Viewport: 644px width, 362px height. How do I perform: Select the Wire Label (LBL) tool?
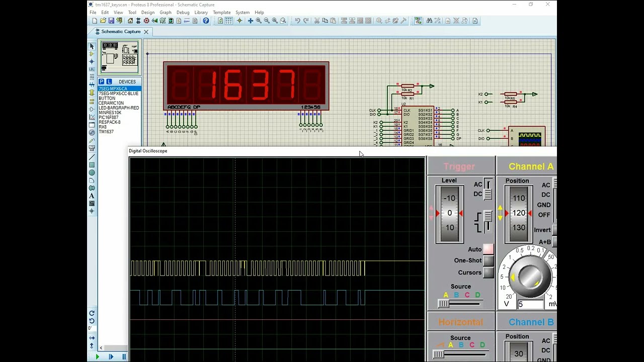(92, 69)
